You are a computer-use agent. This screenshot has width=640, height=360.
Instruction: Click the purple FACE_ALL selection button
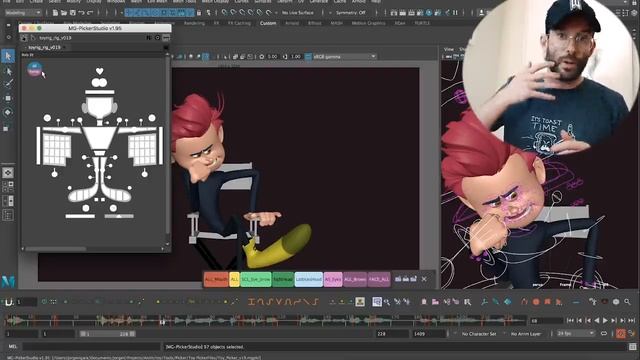379,280
